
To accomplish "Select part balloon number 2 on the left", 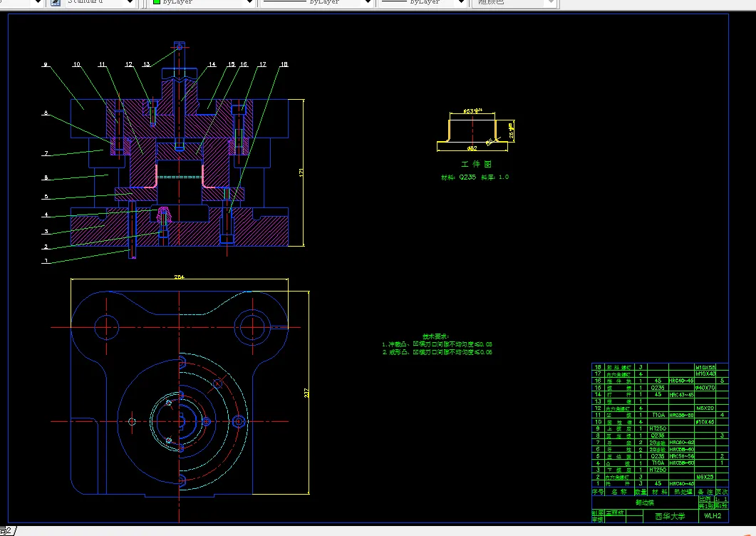I will point(46,247).
